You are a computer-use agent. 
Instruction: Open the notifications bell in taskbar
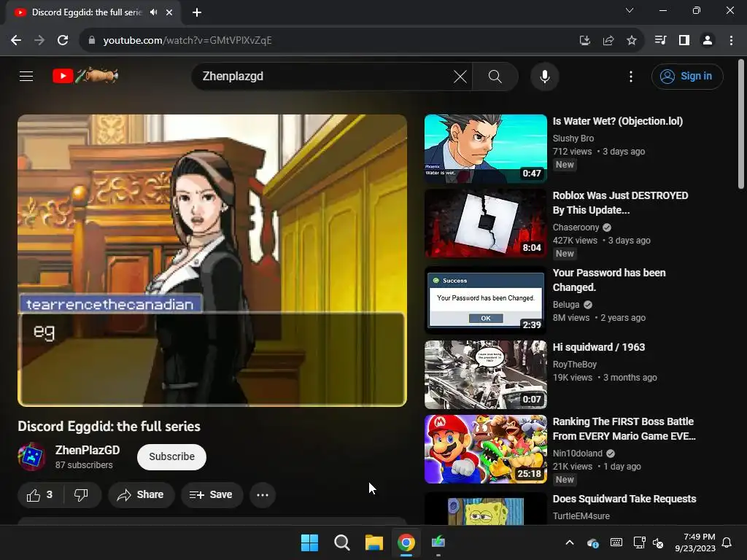point(727,542)
